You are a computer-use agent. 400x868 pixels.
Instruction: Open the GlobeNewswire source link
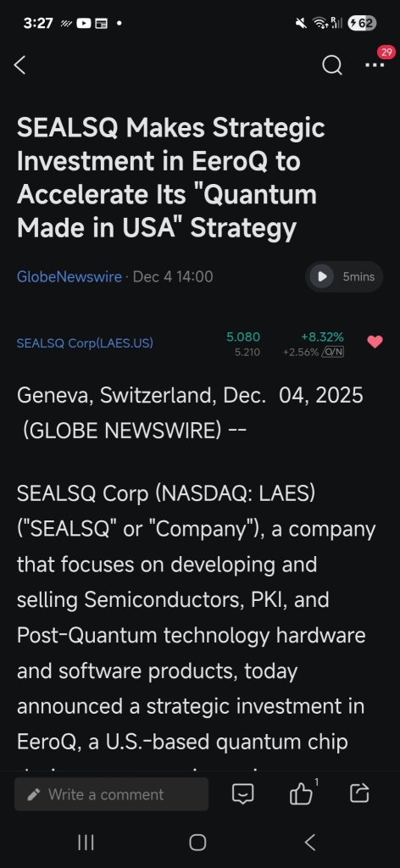click(69, 276)
